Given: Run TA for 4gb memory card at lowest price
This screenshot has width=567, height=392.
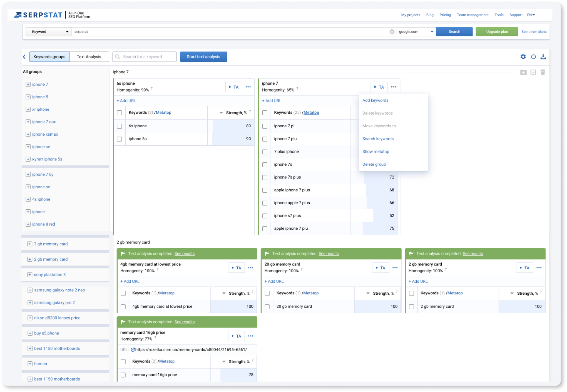Looking at the screenshot, I should pyautogui.click(x=237, y=268).
